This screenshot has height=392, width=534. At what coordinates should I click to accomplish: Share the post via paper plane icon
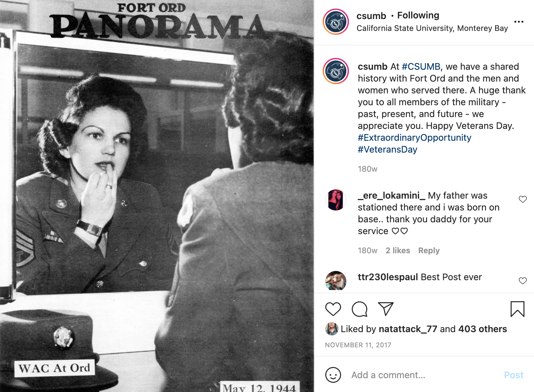386,309
